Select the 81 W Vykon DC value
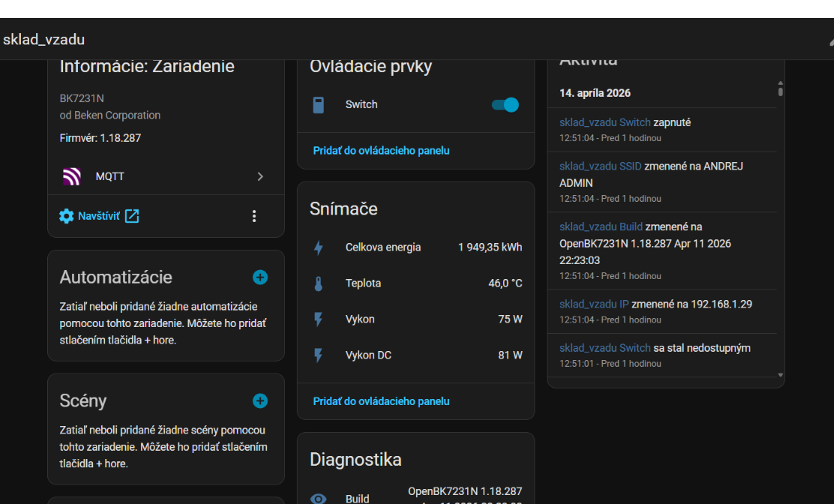This screenshot has width=834, height=504. tap(510, 355)
